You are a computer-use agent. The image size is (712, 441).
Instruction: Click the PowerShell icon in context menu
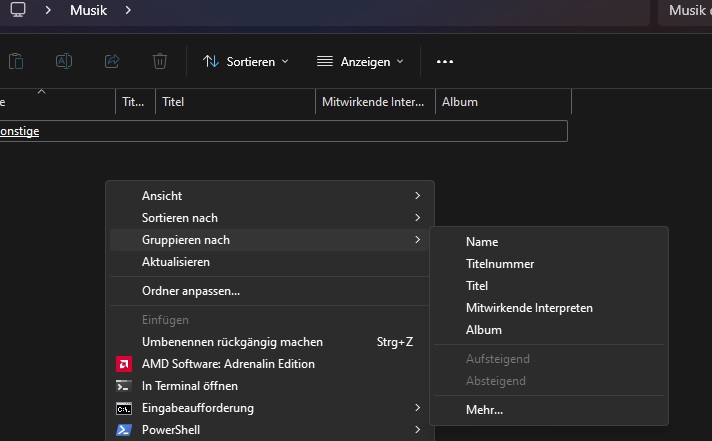click(x=124, y=430)
